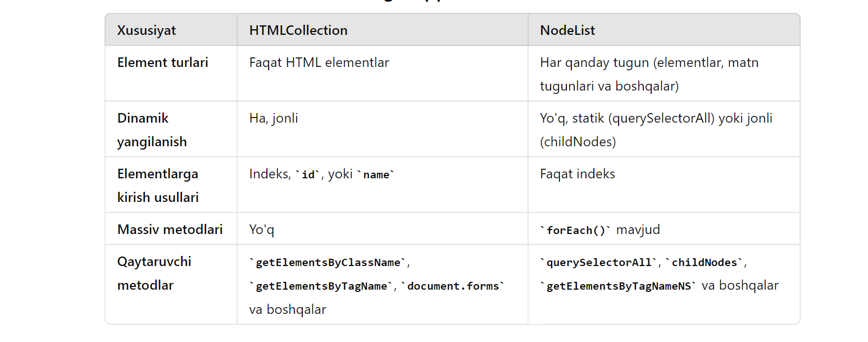Viewport: 868px width, 342px height.
Task: Click the Faqat indeks cell
Action: 578,174
